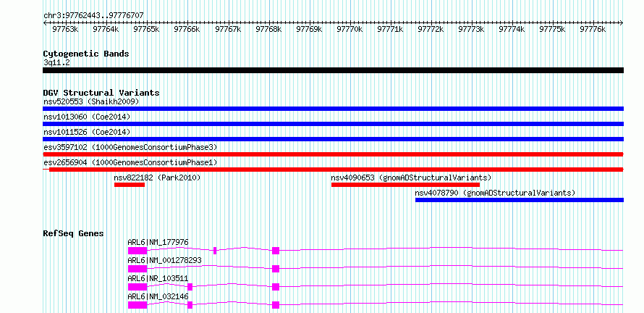Open variant label nsv1013060 (Coe2014)
Image resolution: width=644 pixels, height=313 pixels.
point(87,117)
